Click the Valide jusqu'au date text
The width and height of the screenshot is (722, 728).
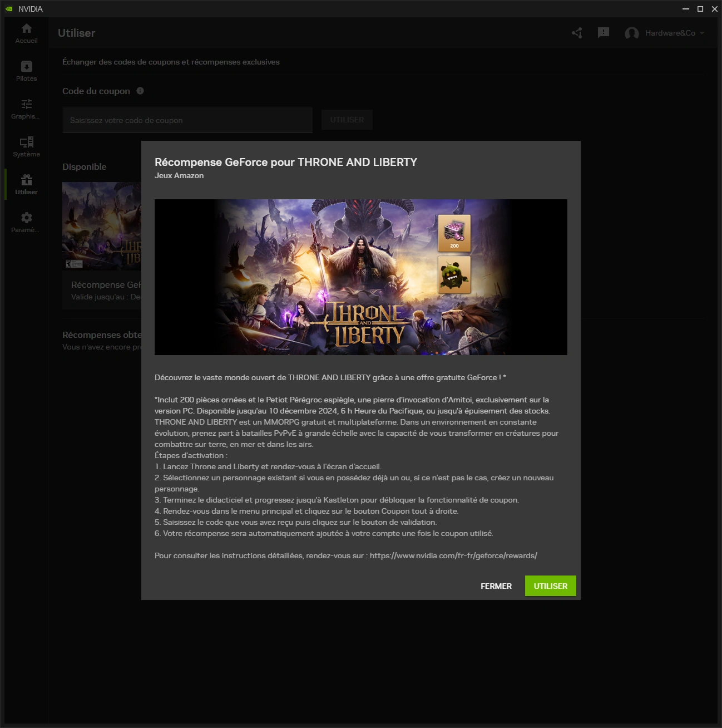pos(106,297)
